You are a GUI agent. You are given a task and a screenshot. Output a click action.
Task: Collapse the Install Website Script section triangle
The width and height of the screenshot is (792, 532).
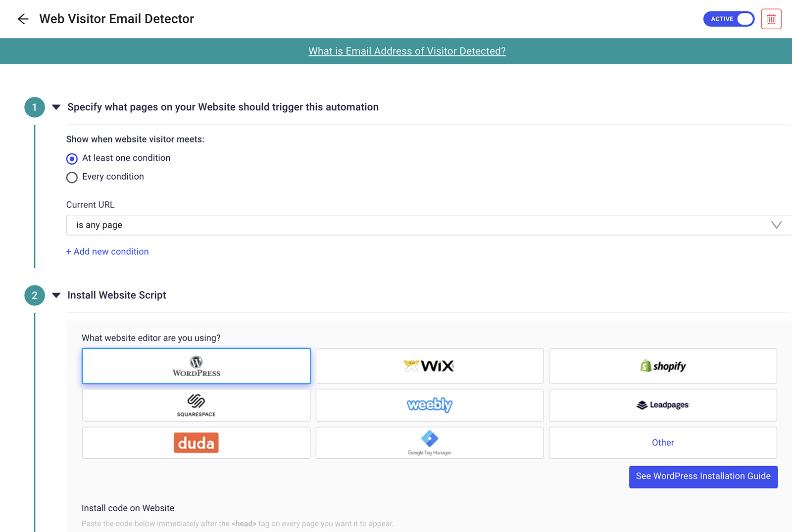click(x=56, y=295)
